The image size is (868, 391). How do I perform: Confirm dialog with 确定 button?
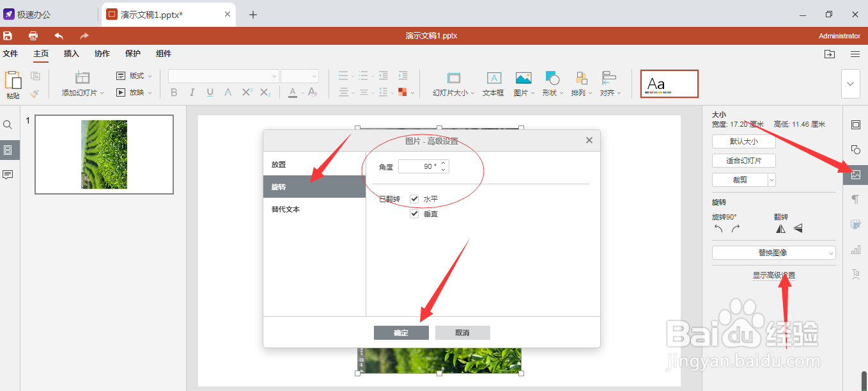[x=401, y=333]
